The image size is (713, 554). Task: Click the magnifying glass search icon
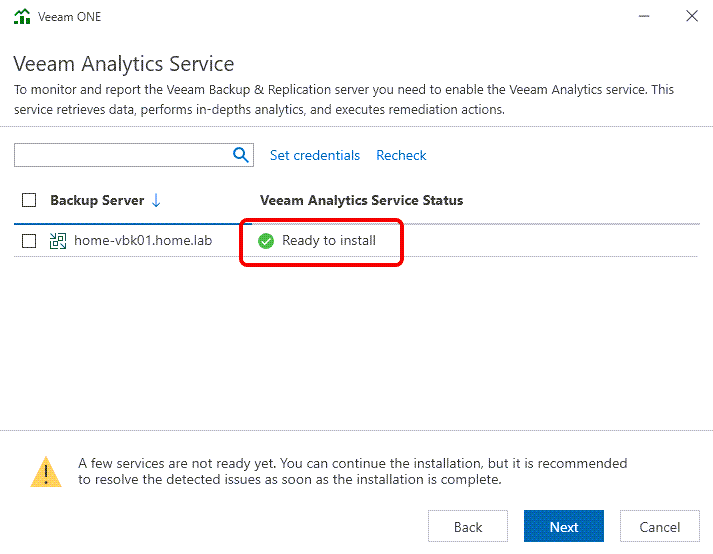click(241, 155)
